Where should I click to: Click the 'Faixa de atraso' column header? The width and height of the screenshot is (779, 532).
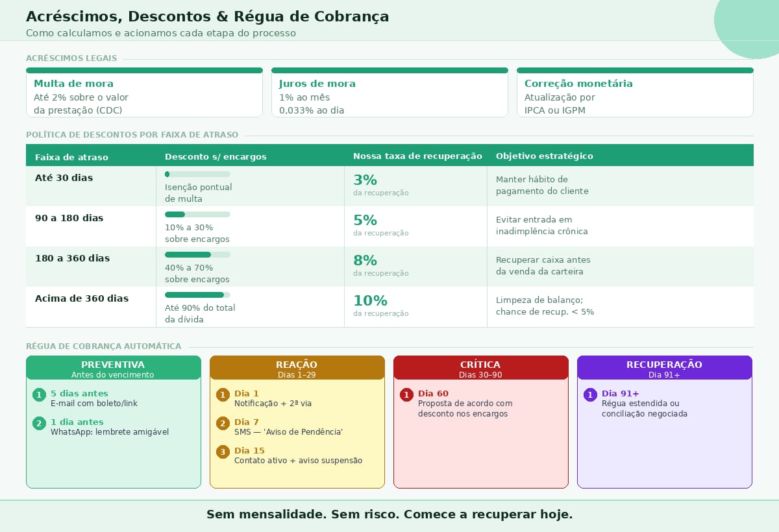[71, 157]
